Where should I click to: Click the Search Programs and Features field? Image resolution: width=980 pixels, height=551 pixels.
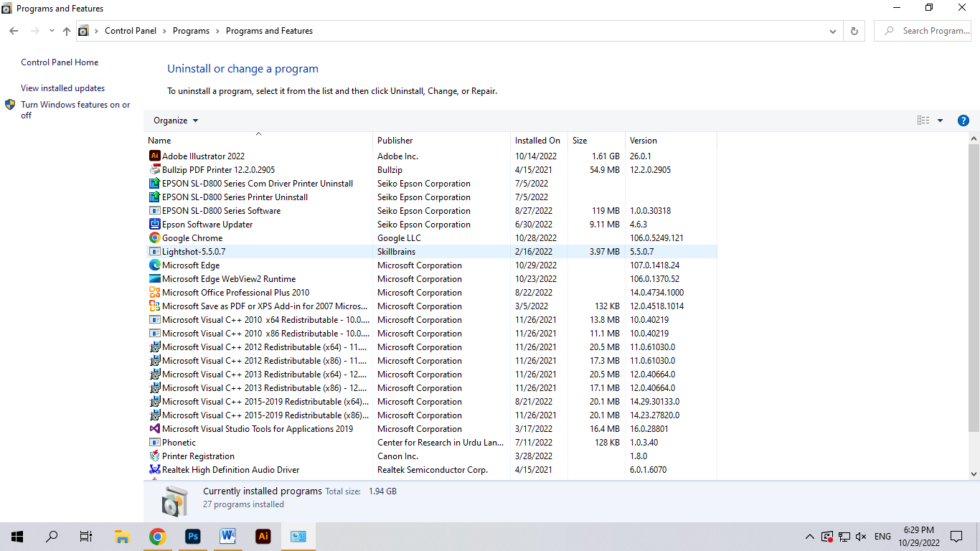(x=923, y=31)
